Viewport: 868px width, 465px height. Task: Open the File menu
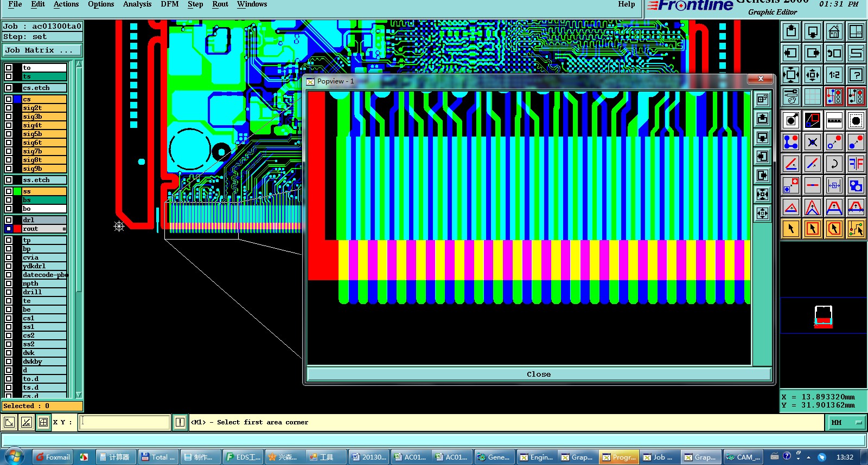[x=15, y=4]
